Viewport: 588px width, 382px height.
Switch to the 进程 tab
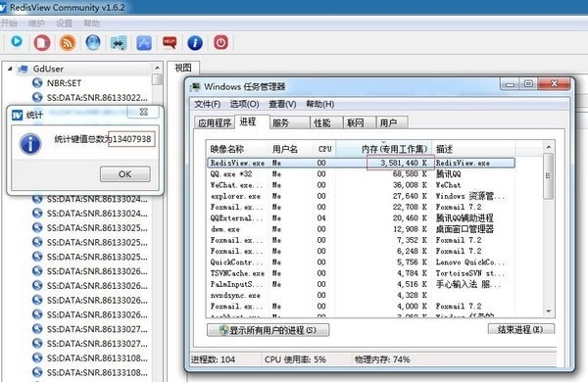click(252, 121)
